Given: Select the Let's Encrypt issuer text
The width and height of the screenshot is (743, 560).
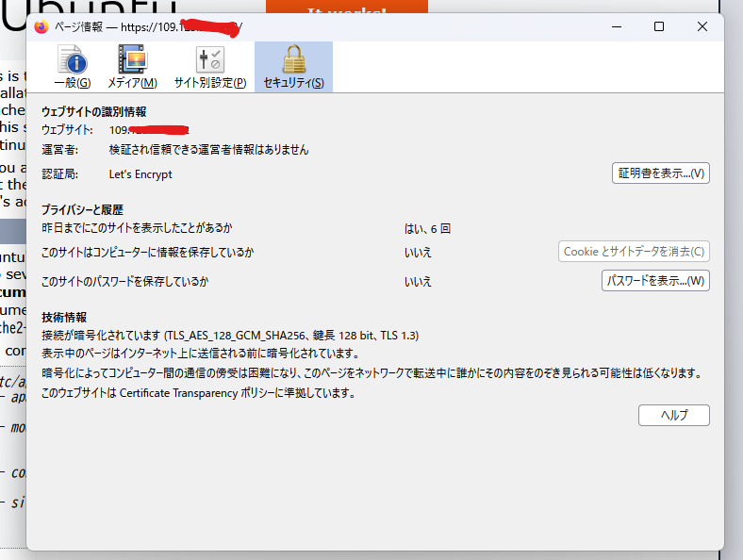Looking at the screenshot, I should (140, 174).
